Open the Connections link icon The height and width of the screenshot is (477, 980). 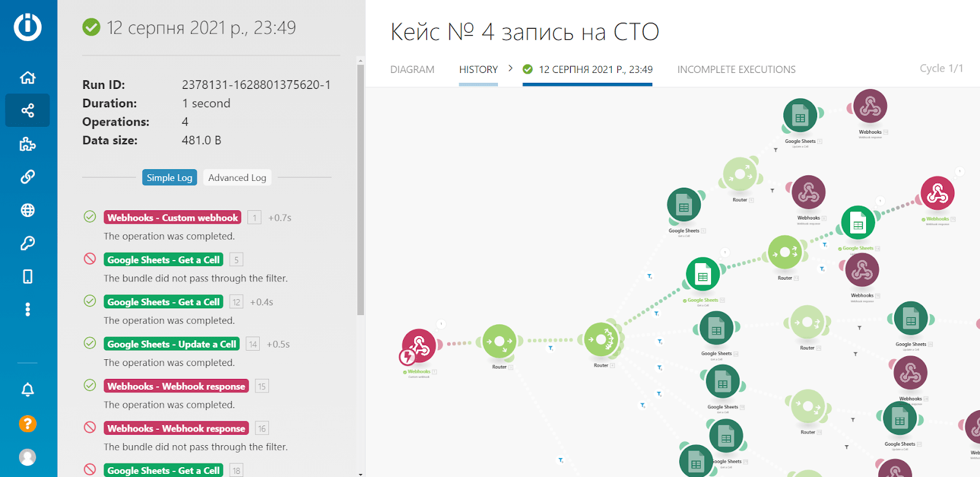(28, 177)
